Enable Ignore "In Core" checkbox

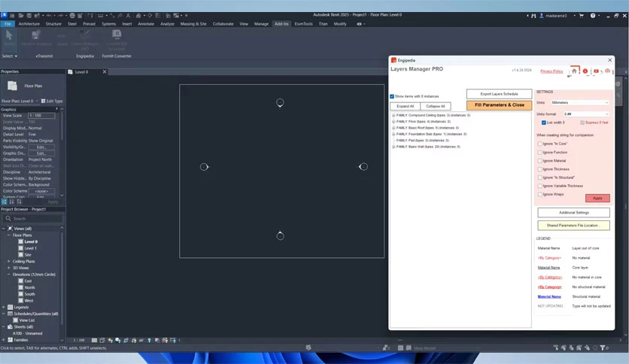[x=540, y=144]
